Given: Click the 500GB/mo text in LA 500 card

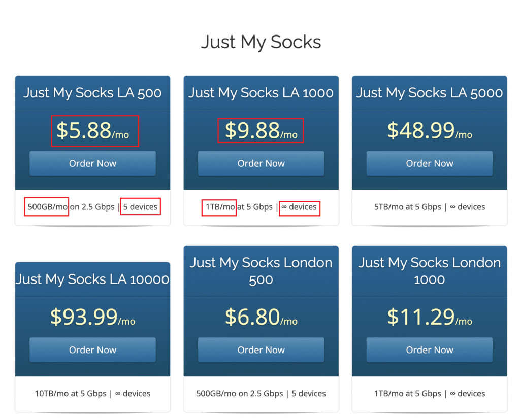Looking at the screenshot, I should tap(47, 207).
